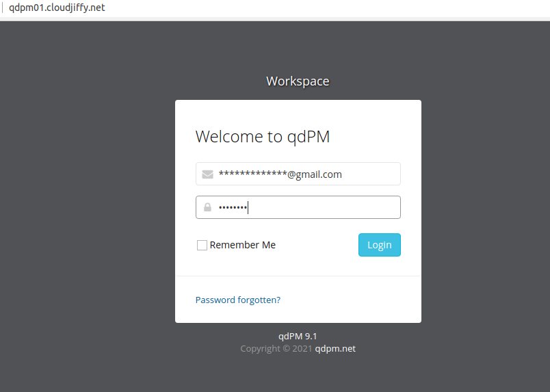Click empty space right of password dots
The image size is (550, 392).
pos(328,207)
